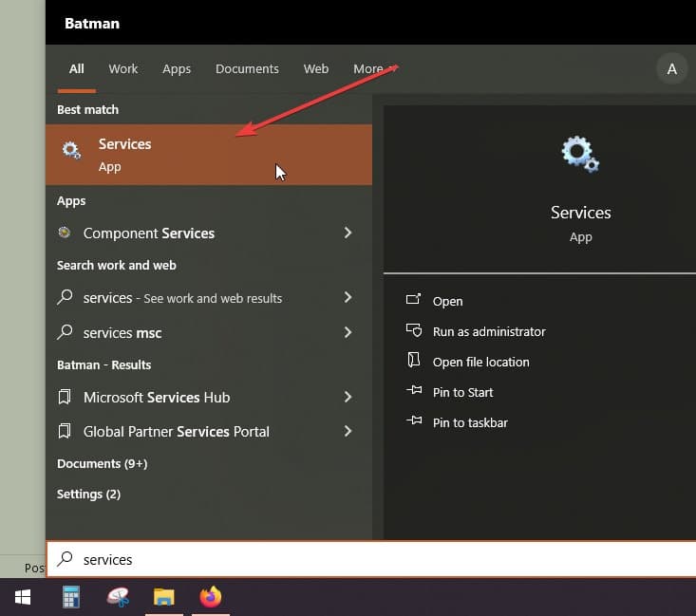
Task: Click the large Services gear icon in preview pane
Action: (x=580, y=154)
